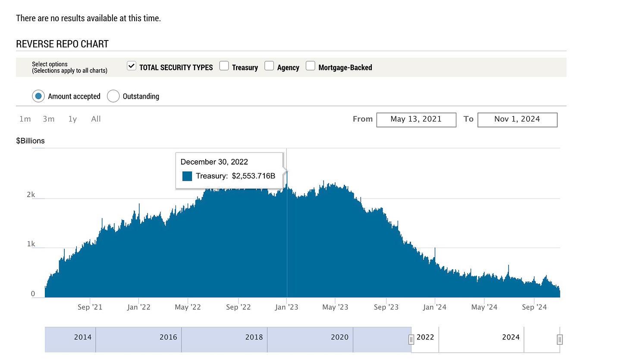Click the 2016 section of the navigator
Screen dimensions: 628x364
(138, 339)
